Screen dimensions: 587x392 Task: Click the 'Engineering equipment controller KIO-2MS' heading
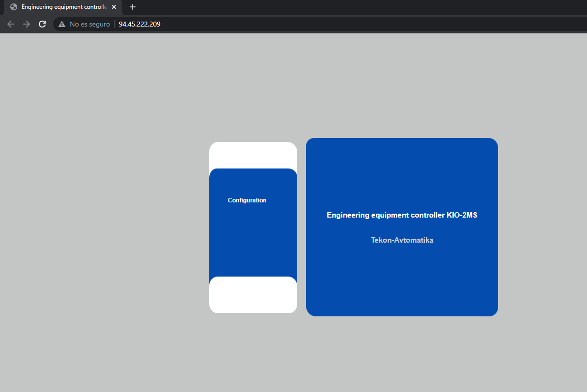tap(402, 215)
